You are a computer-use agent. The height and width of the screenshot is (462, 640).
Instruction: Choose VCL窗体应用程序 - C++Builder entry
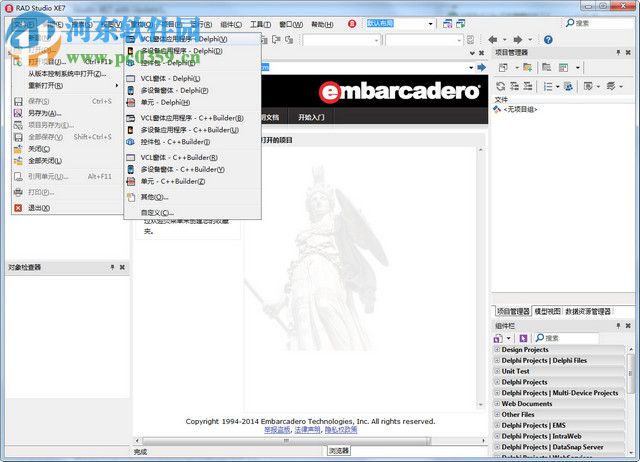coord(192,118)
